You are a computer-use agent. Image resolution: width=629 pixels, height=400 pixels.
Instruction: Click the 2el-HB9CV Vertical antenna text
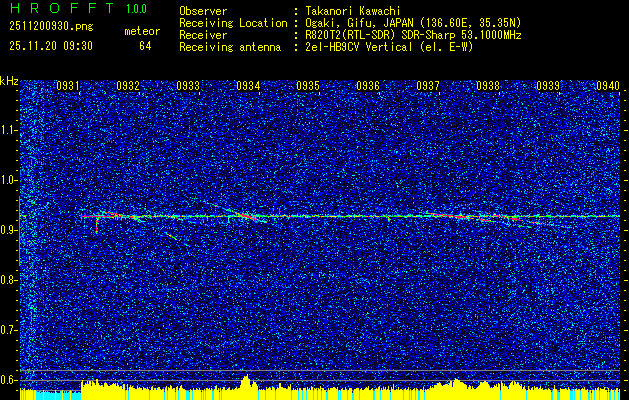(389, 47)
